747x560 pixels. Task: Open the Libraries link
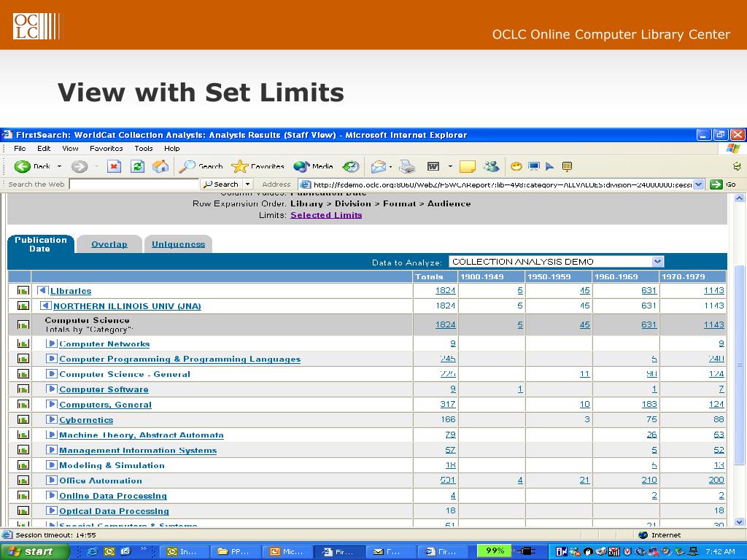71,291
